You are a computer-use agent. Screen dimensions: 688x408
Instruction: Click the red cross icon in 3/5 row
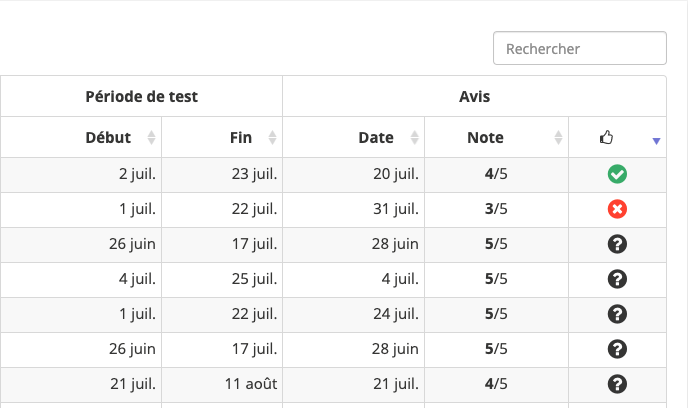pos(617,209)
